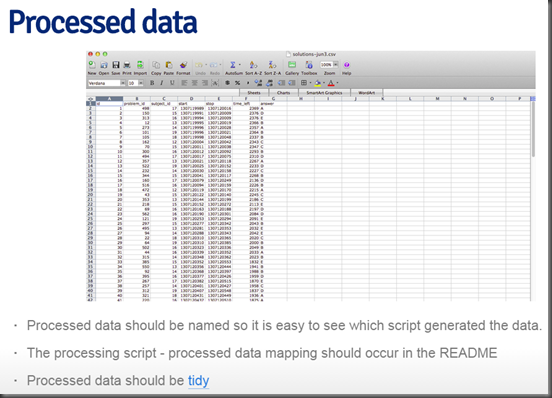This screenshot has height=398, width=552.
Task: Toggle Italic formatting
Action: pos(162,83)
